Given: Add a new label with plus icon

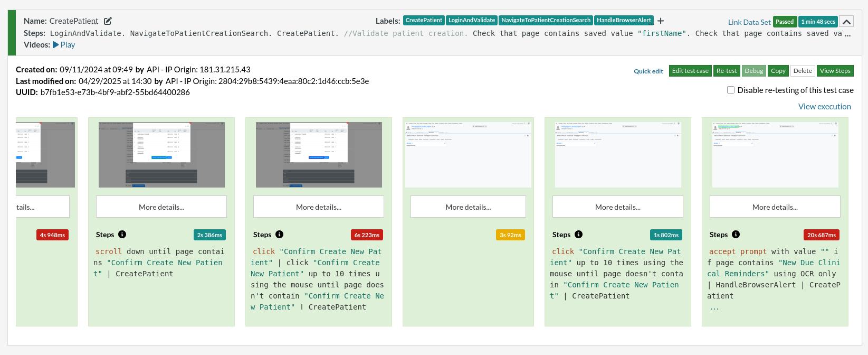Looking at the screenshot, I should coord(661,21).
